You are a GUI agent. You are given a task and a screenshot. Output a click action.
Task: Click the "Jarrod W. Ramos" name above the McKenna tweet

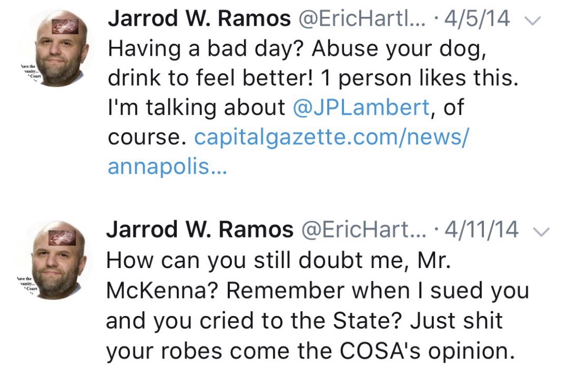click(x=200, y=230)
